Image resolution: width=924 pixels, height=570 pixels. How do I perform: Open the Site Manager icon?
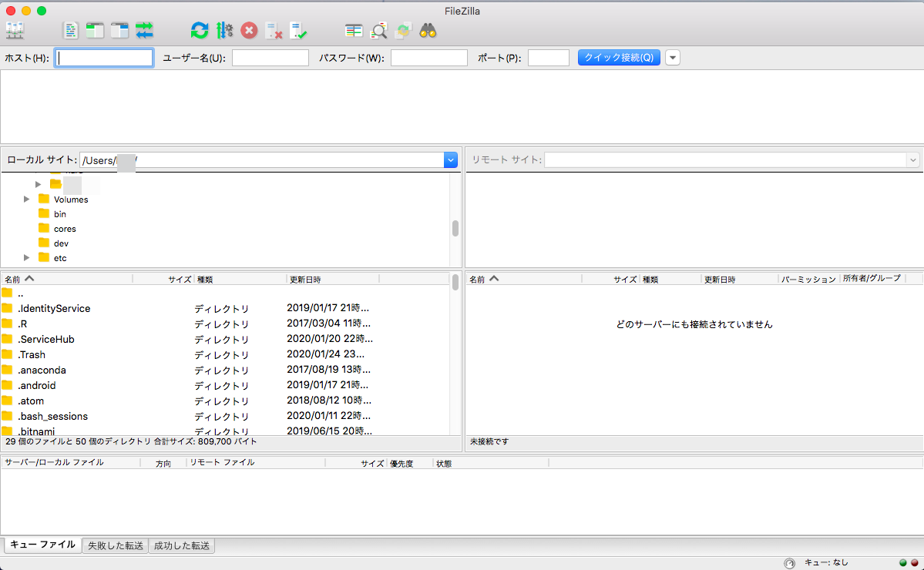click(15, 31)
